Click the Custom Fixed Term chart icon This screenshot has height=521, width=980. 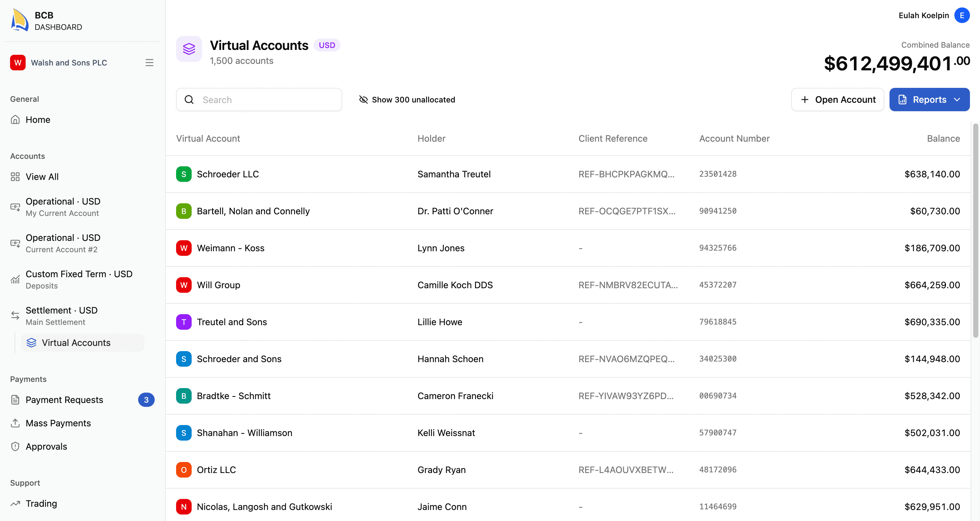(x=15, y=279)
